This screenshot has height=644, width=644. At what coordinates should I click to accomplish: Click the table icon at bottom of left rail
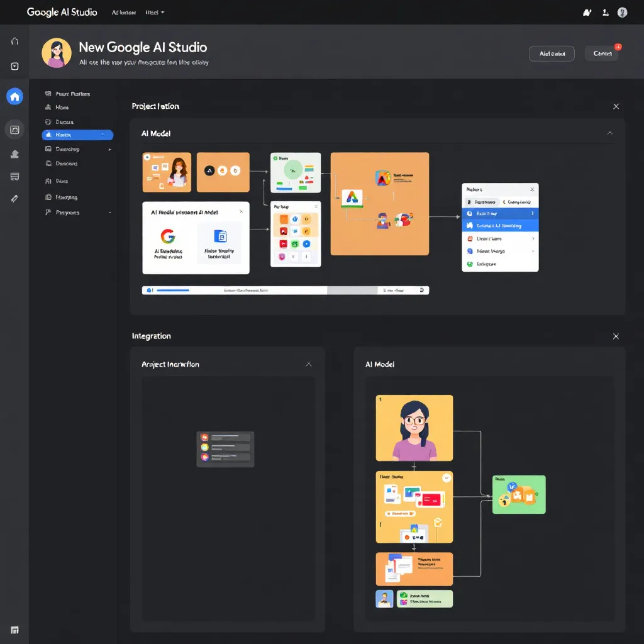[15, 630]
